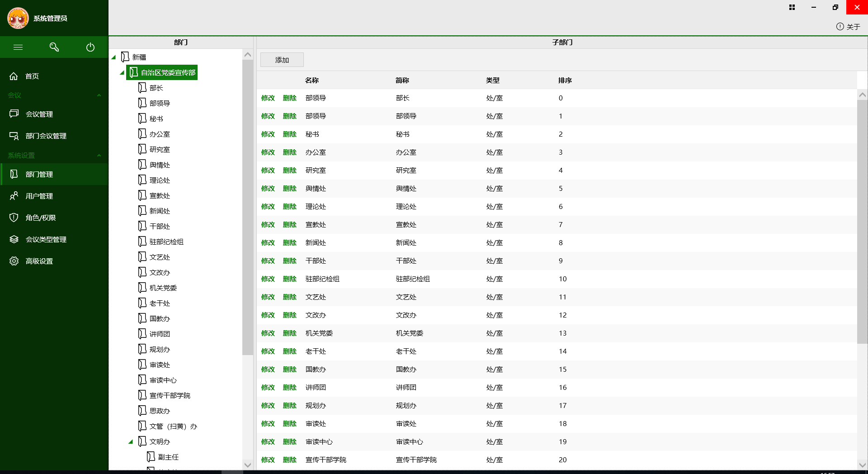The width and height of the screenshot is (868, 474).
Task: Click the grid icon in title bar
Action: click(x=792, y=7)
